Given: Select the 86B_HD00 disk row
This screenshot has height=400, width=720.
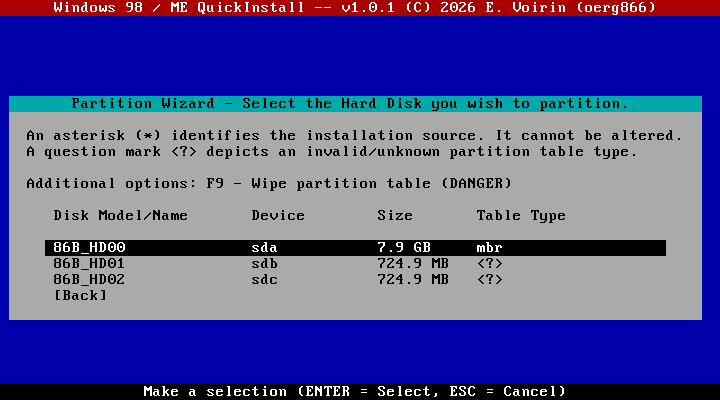Looking at the screenshot, I should click(x=355, y=248).
